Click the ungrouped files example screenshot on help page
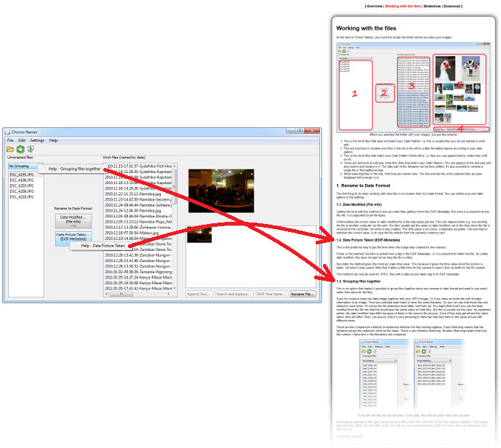Viewport: 501px width, 448px height. point(385,375)
